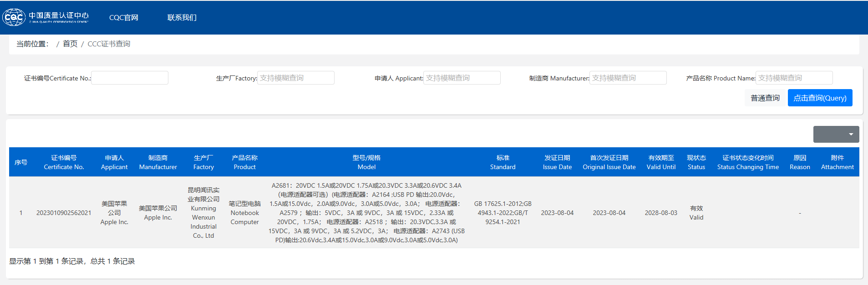Open the CQC官网 link
The image size is (868, 285).
124,18
